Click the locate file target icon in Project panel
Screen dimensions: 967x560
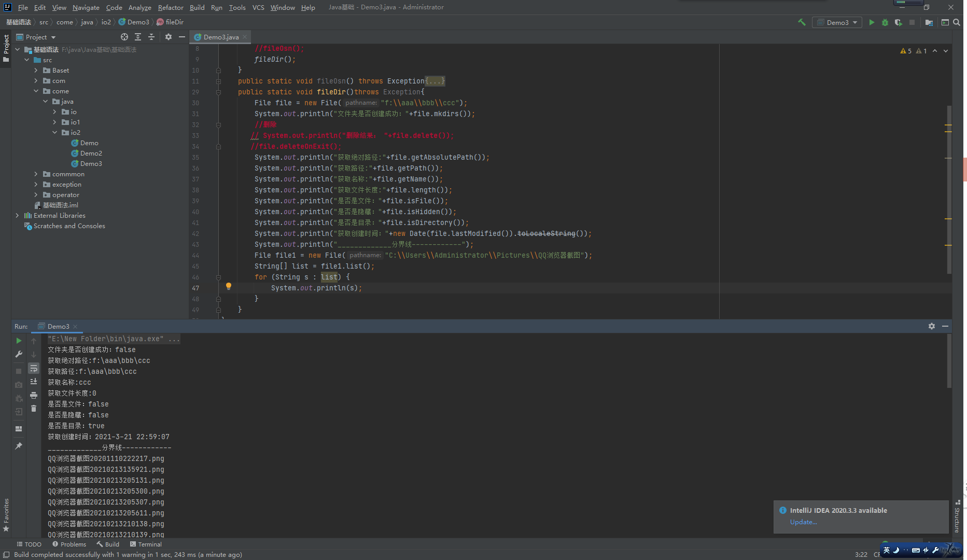(124, 37)
